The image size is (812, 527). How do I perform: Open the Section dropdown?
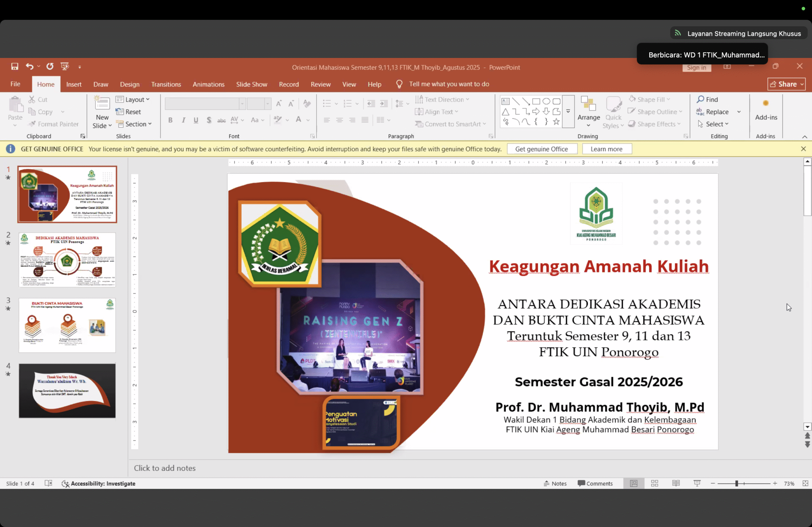click(134, 124)
